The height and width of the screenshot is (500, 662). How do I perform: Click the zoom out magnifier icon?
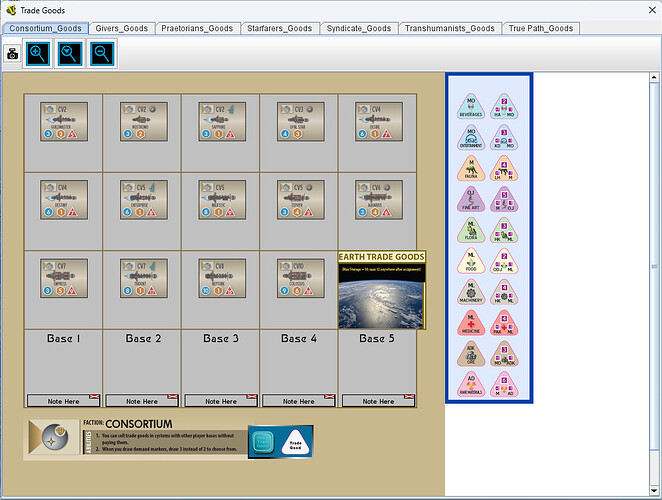[x=103, y=54]
